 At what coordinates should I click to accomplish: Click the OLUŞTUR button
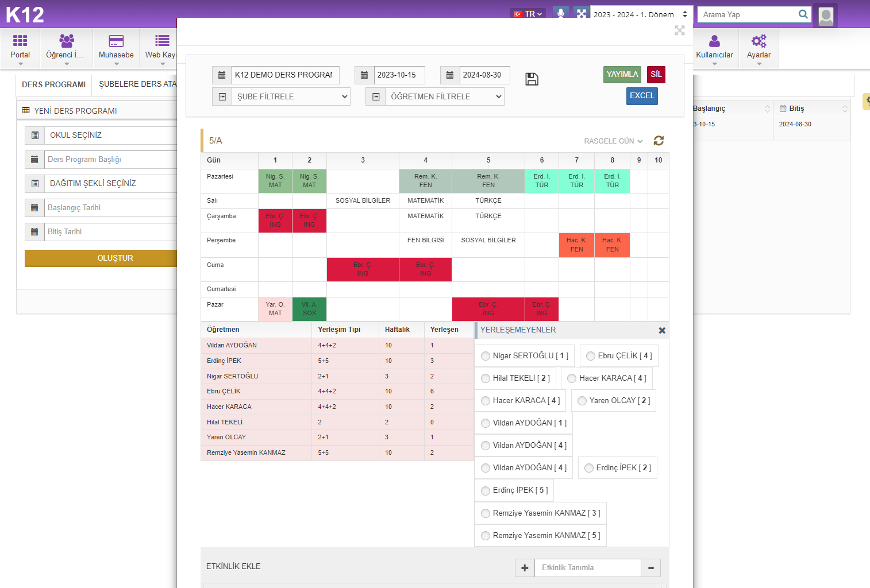pos(101,258)
